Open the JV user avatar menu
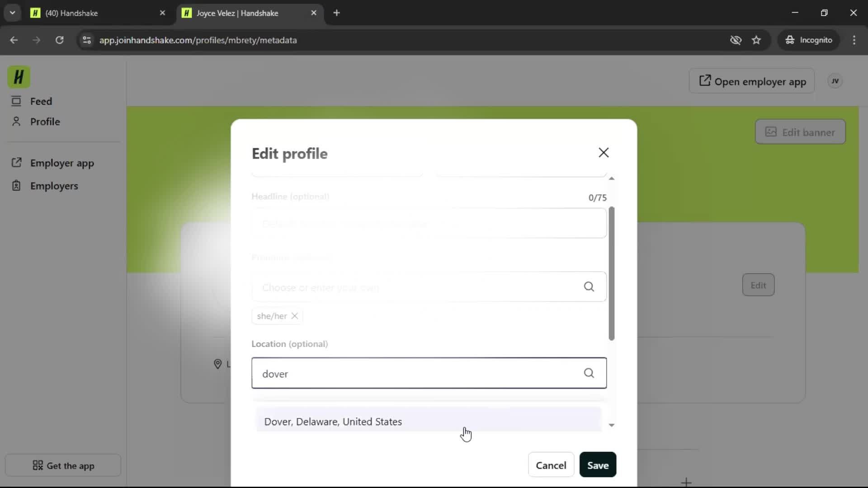Image resolution: width=868 pixels, height=488 pixels. pos(835,81)
